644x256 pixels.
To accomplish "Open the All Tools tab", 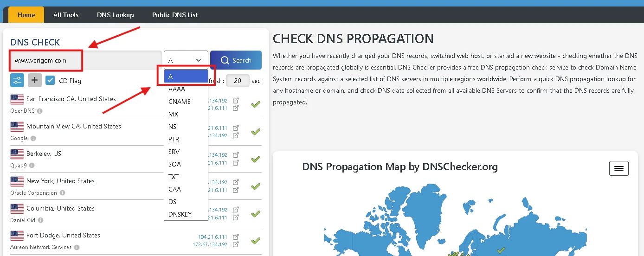I will [x=66, y=15].
